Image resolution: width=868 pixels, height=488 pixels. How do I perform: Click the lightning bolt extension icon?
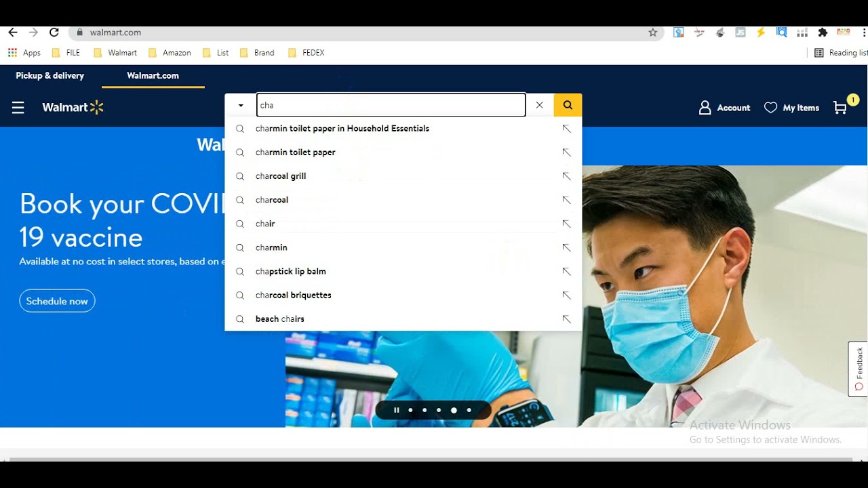761,32
